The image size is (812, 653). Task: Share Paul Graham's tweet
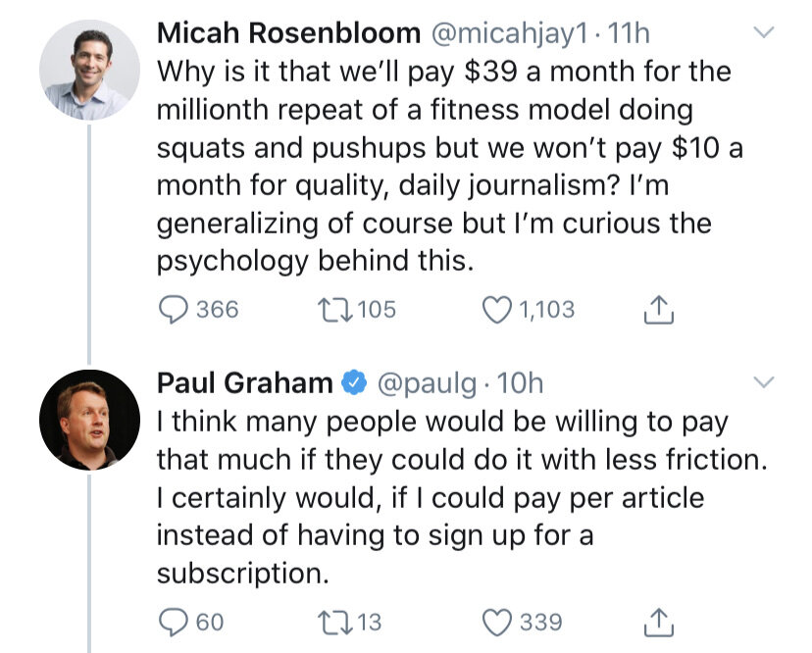tap(655, 622)
